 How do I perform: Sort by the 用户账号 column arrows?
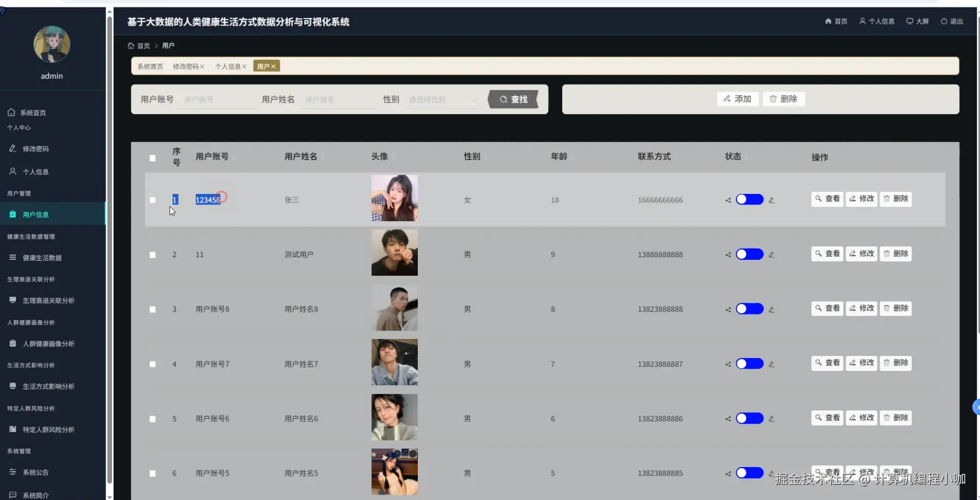[x=234, y=157]
